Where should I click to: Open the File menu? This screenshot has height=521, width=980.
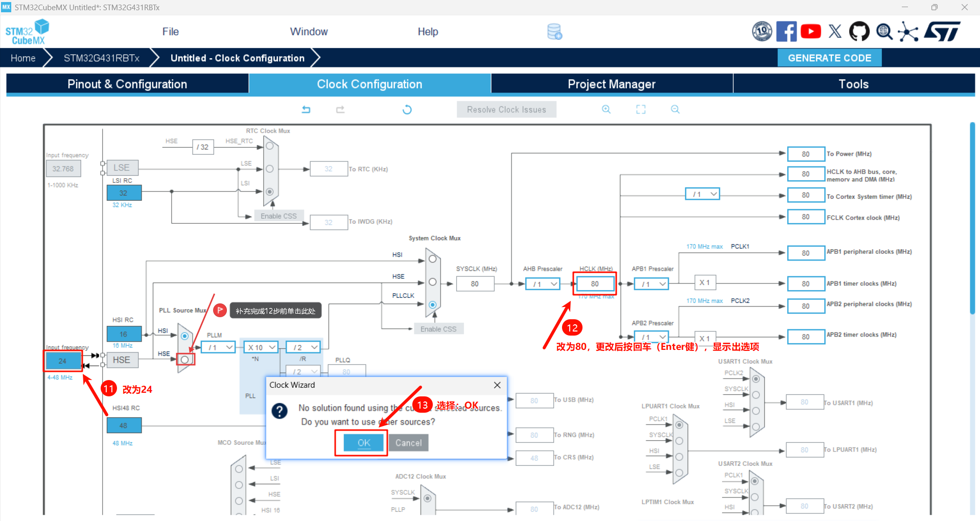(x=171, y=32)
